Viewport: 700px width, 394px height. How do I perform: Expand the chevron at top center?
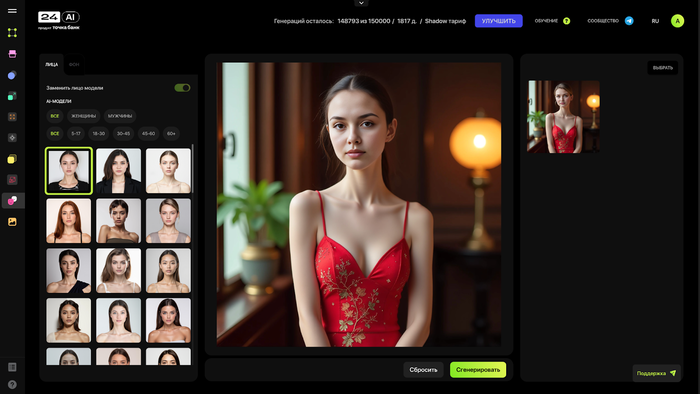361,3
